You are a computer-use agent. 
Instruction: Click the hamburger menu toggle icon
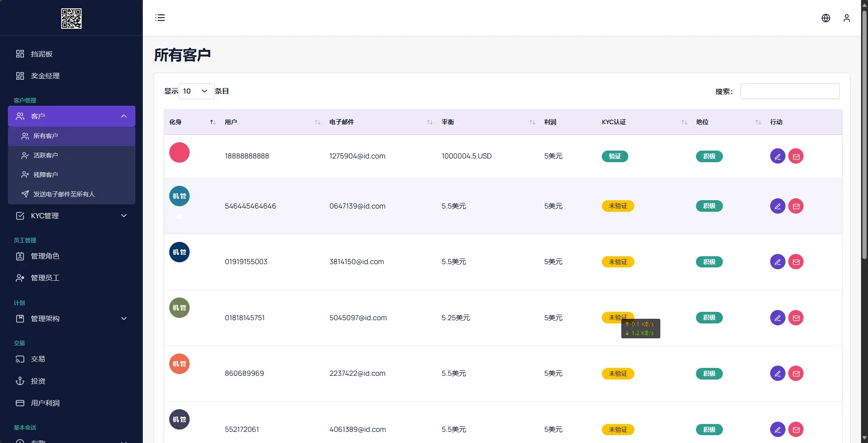click(160, 18)
